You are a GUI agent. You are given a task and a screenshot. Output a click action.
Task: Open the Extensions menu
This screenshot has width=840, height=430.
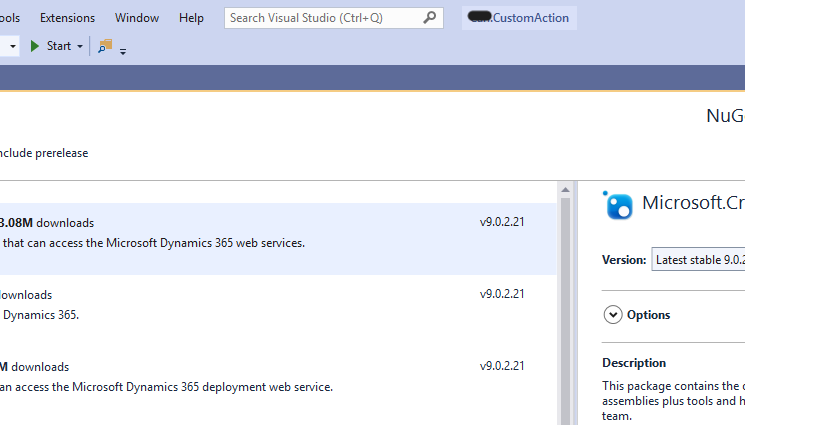click(68, 18)
